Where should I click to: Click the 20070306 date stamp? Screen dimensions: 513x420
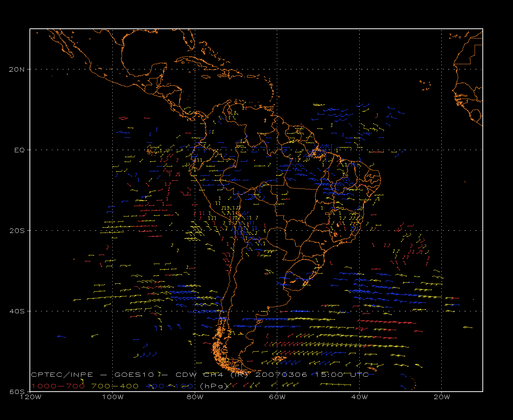[281, 374]
